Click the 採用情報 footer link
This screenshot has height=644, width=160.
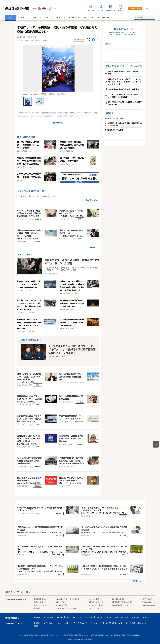59,617
